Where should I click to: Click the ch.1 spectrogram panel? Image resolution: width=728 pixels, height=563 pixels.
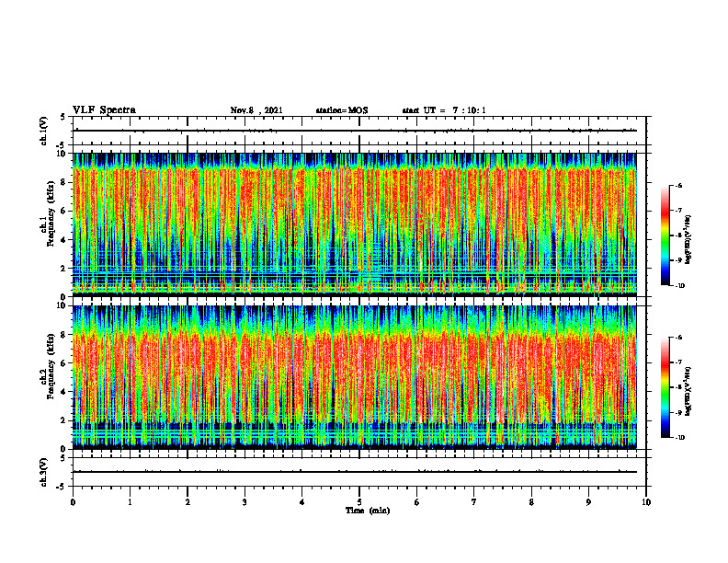point(355,224)
